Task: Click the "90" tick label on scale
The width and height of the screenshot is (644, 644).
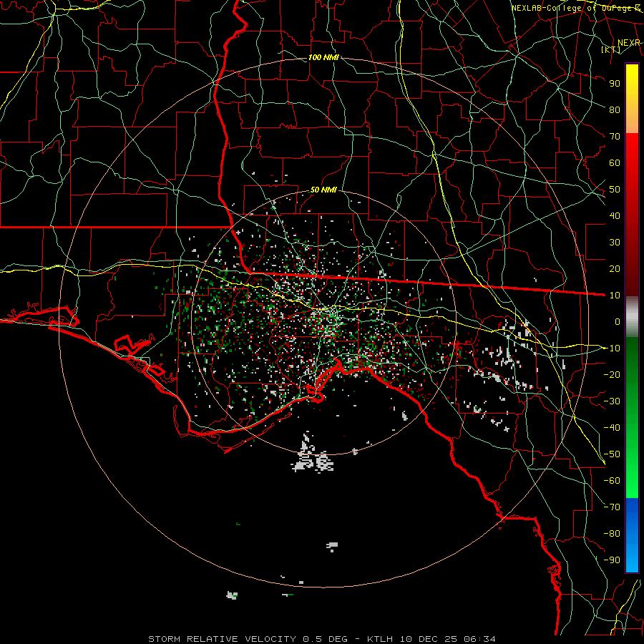Action: [x=615, y=84]
